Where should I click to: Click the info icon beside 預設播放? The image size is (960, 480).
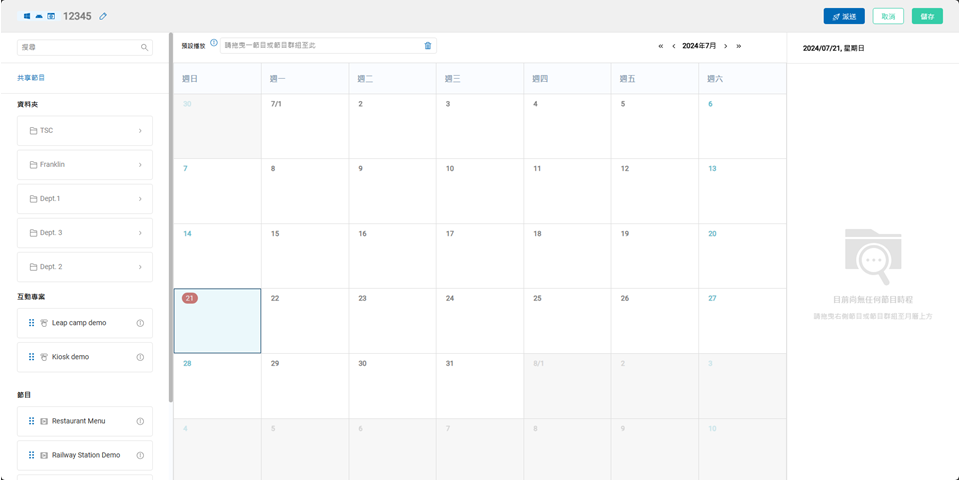[x=214, y=43]
